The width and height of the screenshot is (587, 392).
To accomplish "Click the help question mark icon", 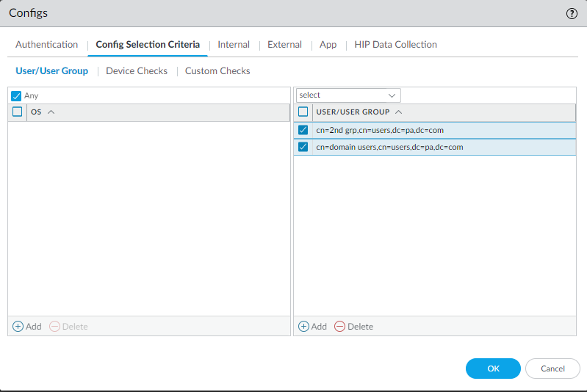I will [x=571, y=13].
